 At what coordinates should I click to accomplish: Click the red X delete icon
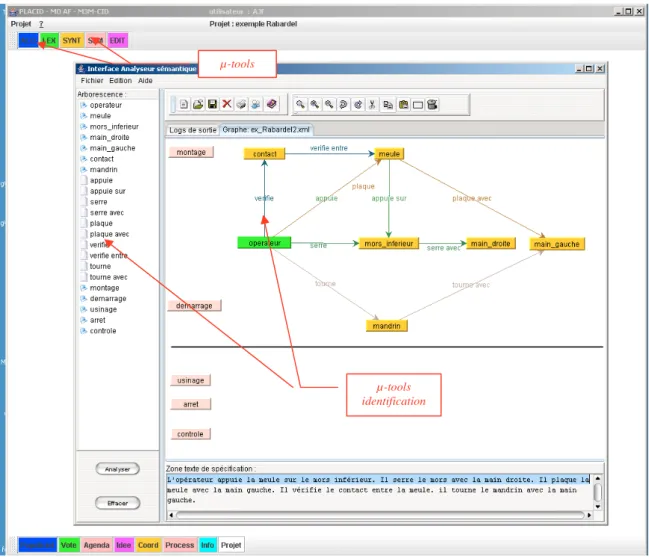tap(227, 104)
